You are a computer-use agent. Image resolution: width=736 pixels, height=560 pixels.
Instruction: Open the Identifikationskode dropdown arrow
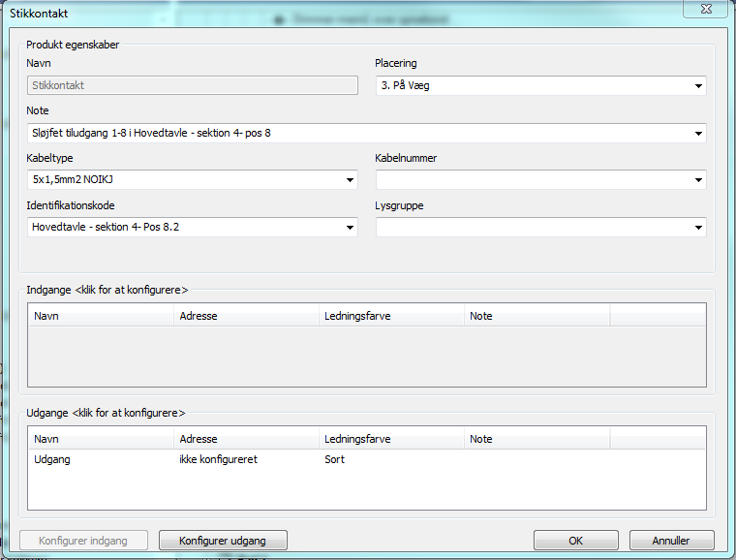[350, 228]
